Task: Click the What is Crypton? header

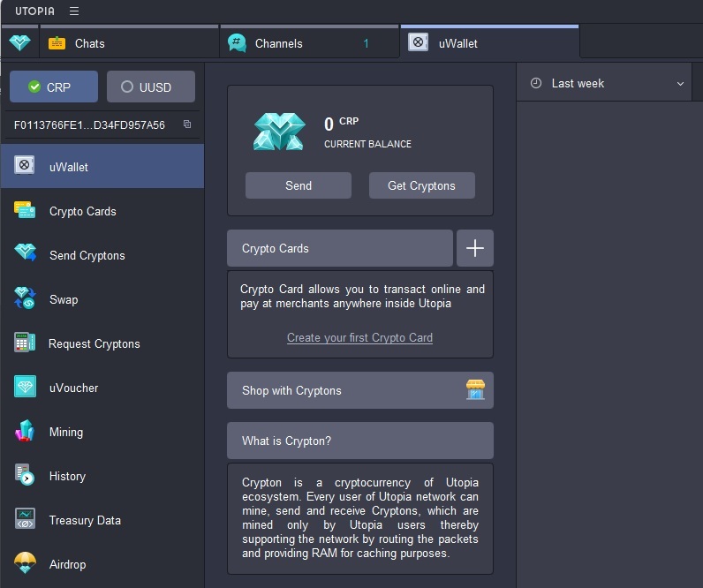Action: tap(360, 440)
